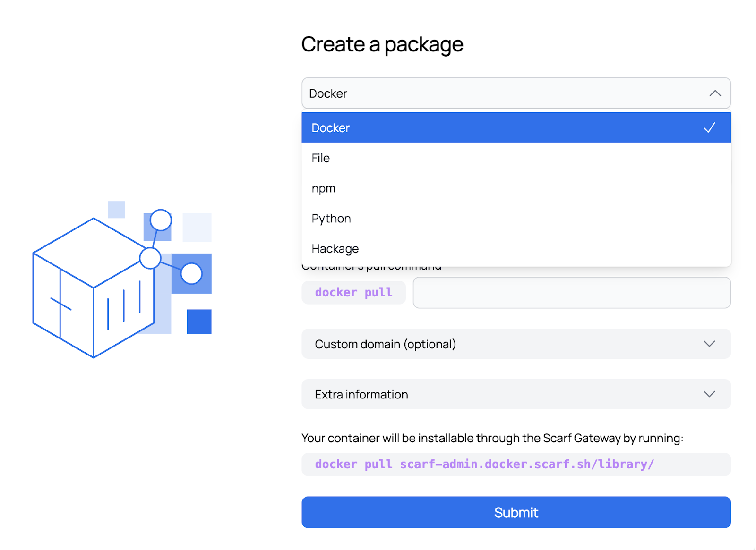Choose the Hackage package type
Viewport: 756px width, 550px height.
pos(335,249)
